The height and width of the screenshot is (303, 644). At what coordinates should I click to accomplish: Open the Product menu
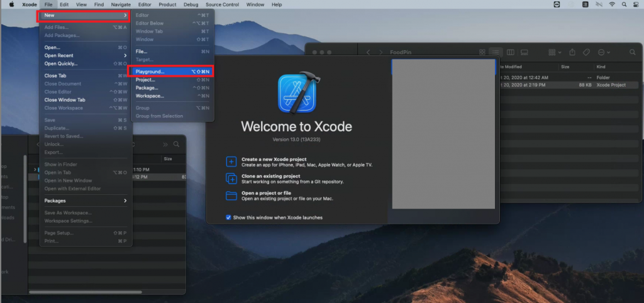[x=167, y=4]
